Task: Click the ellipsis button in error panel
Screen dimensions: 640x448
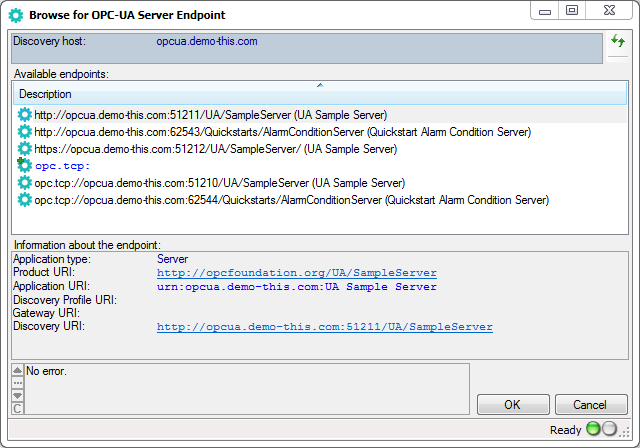Action: click(17, 383)
